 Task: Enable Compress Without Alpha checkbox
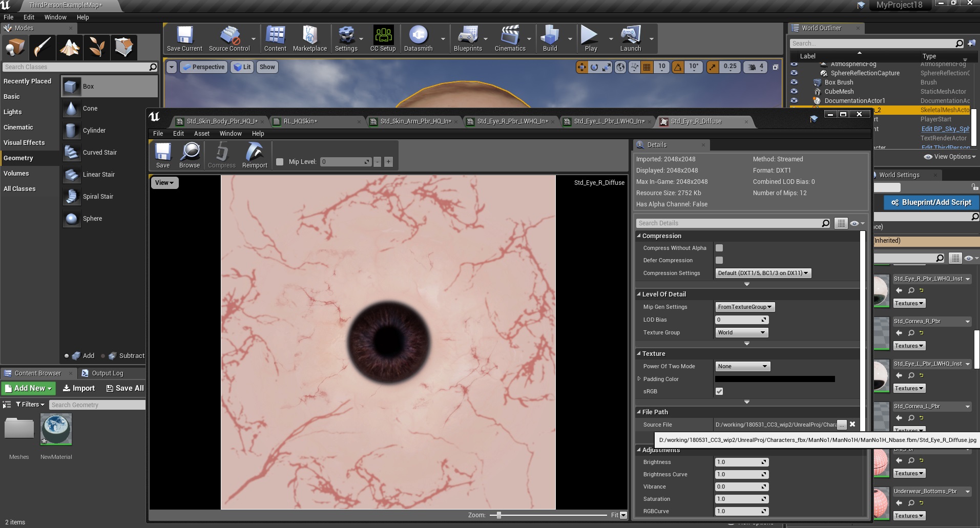719,248
